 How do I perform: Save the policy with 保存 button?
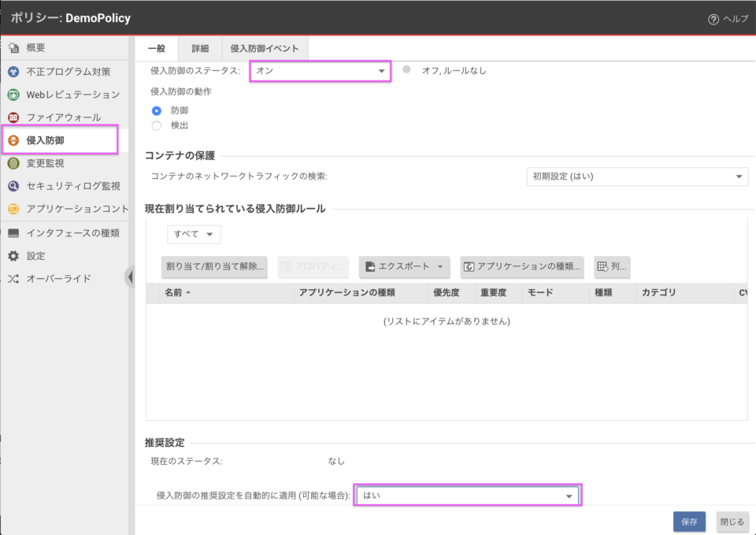(x=689, y=522)
